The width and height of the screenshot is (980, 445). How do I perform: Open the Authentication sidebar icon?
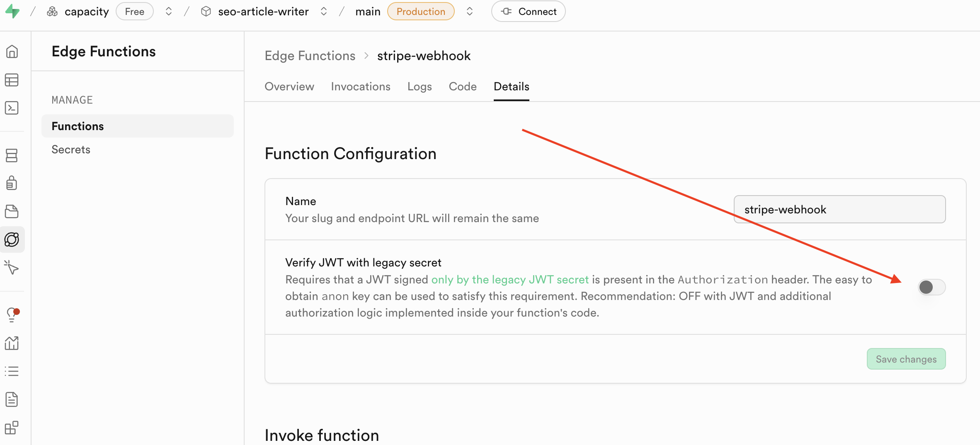(x=12, y=183)
